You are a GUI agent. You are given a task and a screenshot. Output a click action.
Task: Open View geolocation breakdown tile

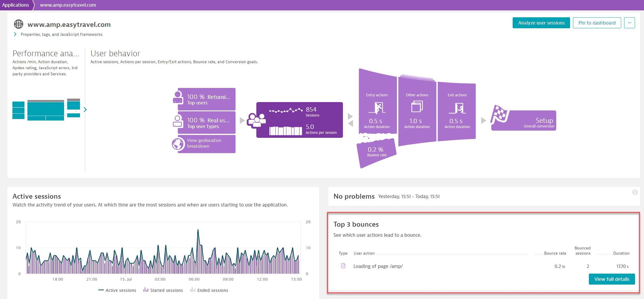point(207,144)
